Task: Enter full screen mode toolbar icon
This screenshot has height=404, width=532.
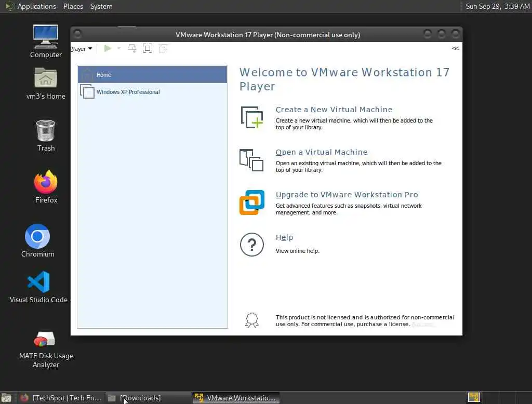Action: 148,48
